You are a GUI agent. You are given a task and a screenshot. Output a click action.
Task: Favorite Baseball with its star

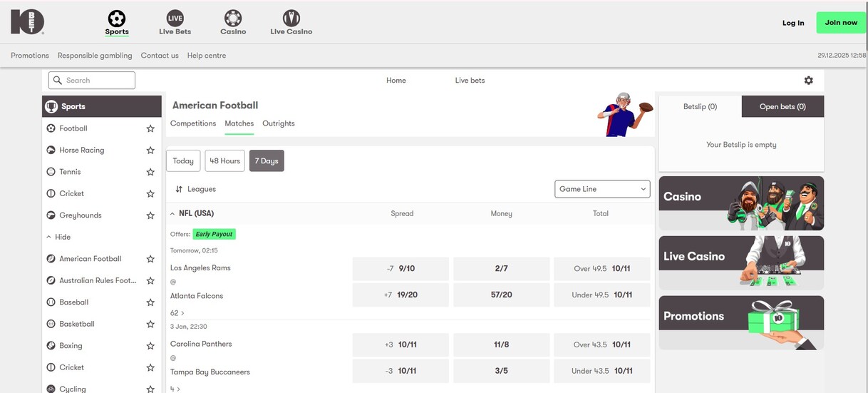tap(150, 302)
